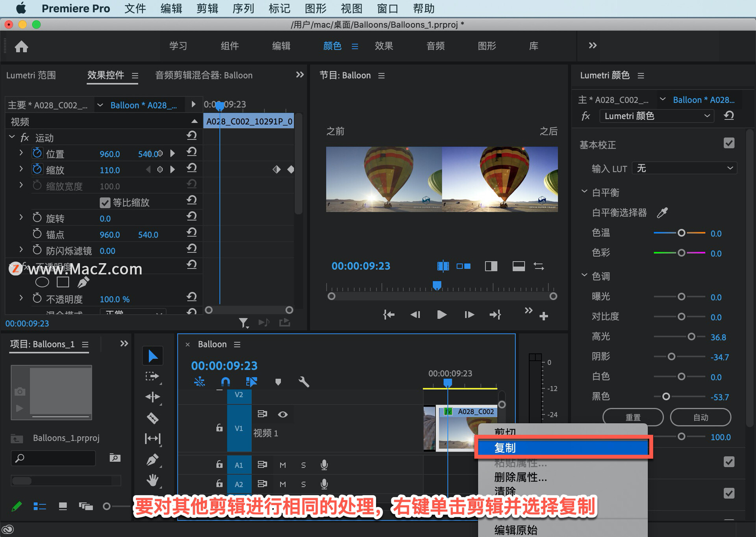The height and width of the screenshot is (537, 756).
Task: Step forward one frame
Action: click(x=469, y=314)
